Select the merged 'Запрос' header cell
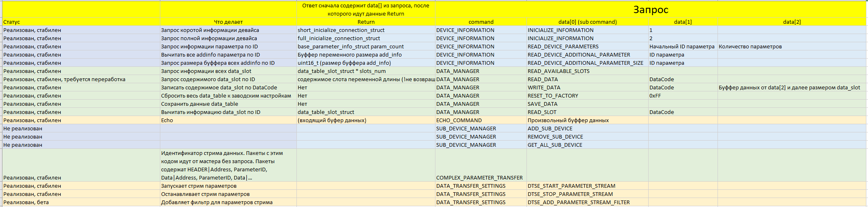The height and width of the screenshot is (207, 868). pos(651,9)
